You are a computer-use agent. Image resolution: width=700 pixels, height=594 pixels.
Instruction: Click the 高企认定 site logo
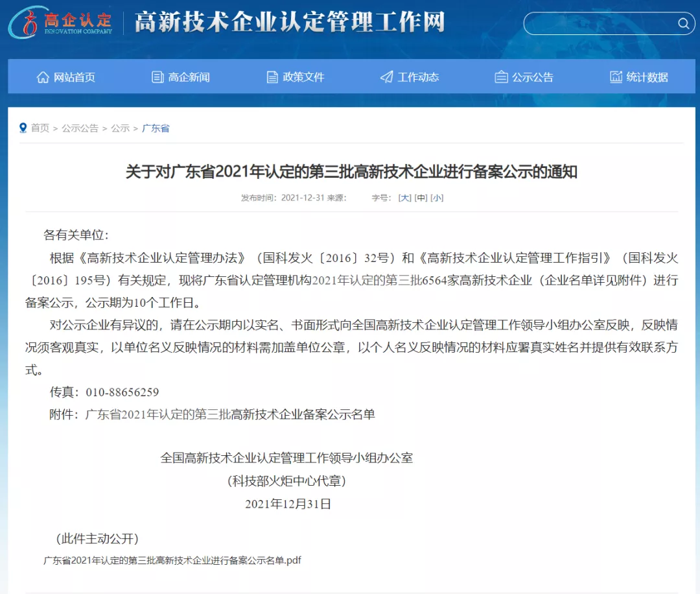pos(60,23)
